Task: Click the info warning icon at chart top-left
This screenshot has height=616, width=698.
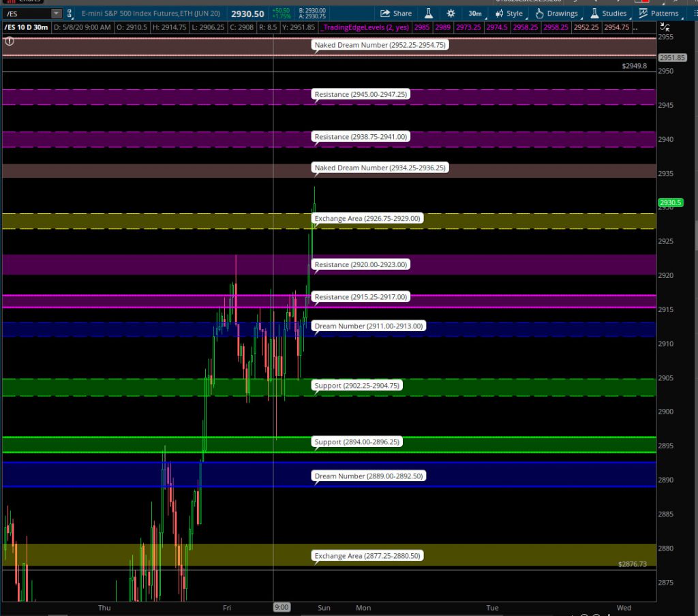Action: (9, 41)
